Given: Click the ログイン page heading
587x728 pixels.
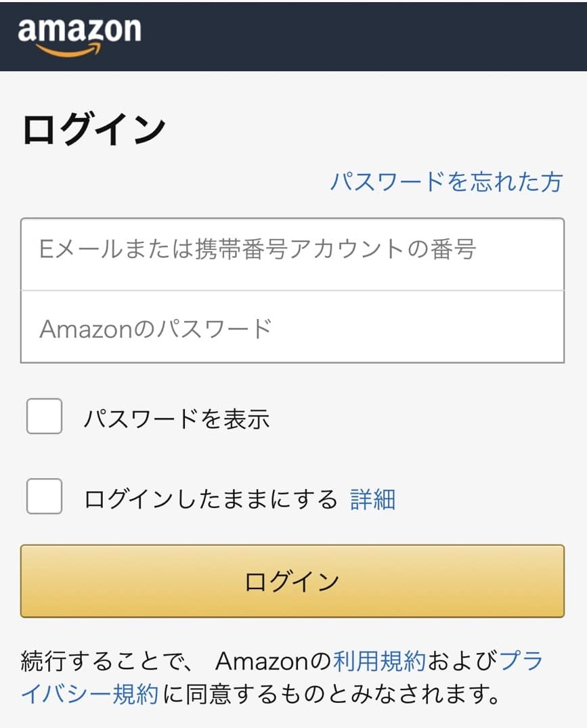Looking at the screenshot, I should 94,129.
